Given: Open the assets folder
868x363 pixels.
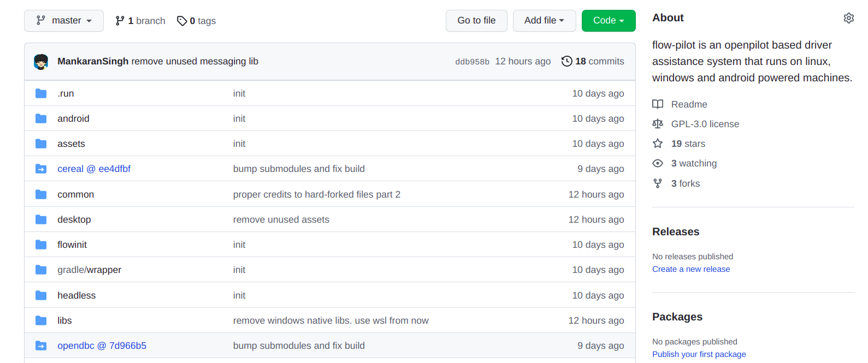Looking at the screenshot, I should [71, 144].
